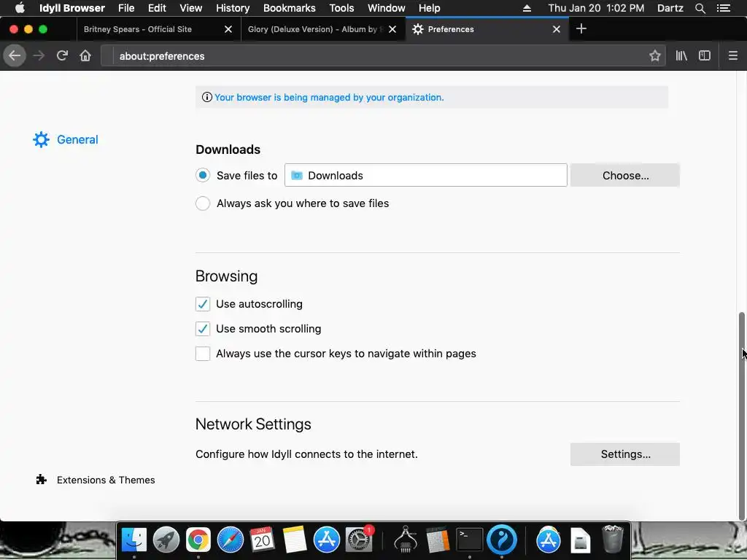Click the vertical scrollbar thumb
The height and width of the screenshot is (560, 747).
coord(741,416)
